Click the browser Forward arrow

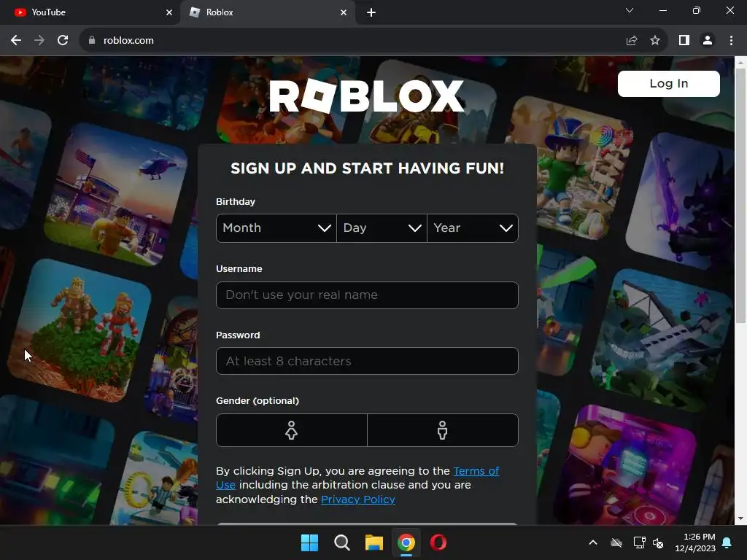(39, 41)
